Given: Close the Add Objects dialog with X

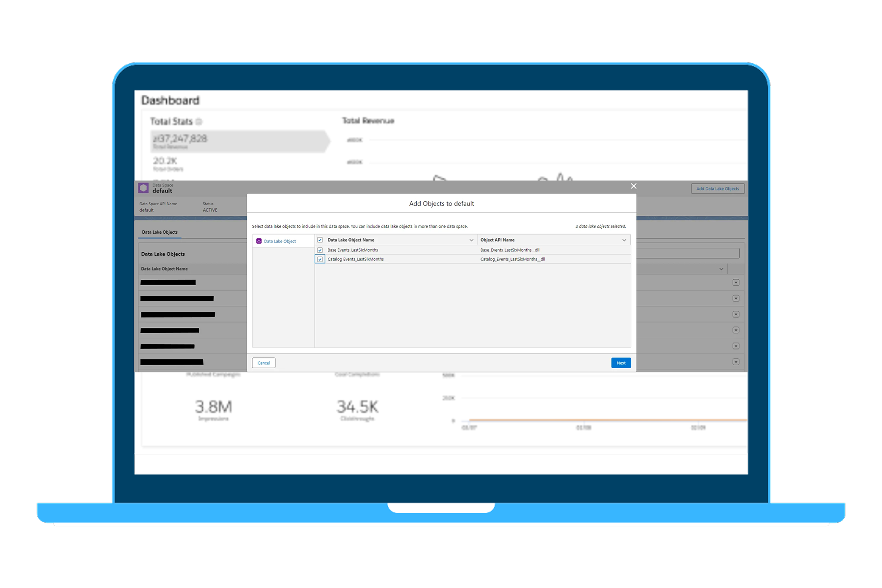Looking at the screenshot, I should coord(634,186).
